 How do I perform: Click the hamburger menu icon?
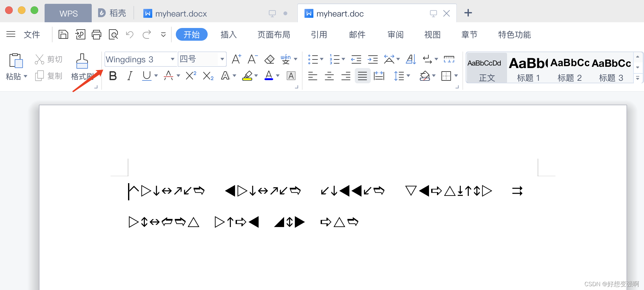tap(11, 34)
